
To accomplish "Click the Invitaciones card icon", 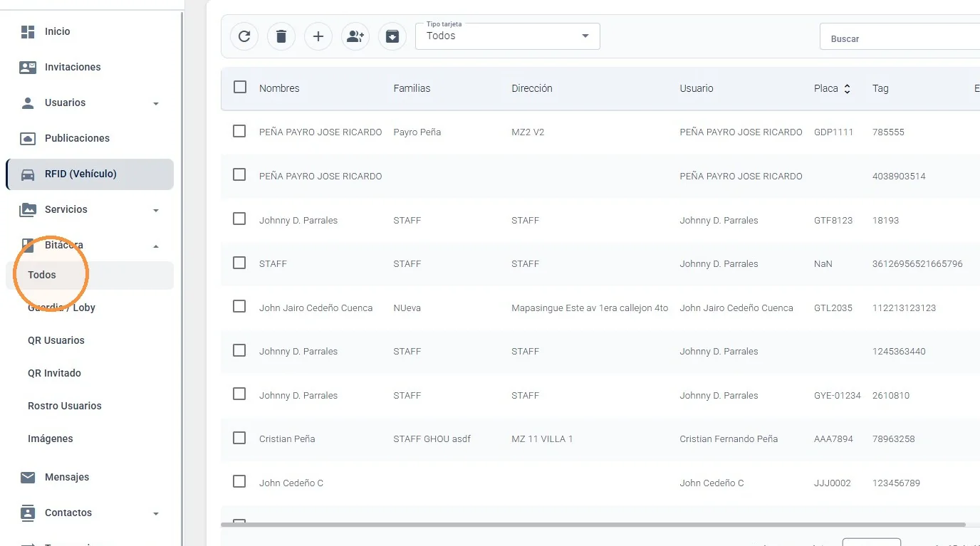I will [x=28, y=67].
